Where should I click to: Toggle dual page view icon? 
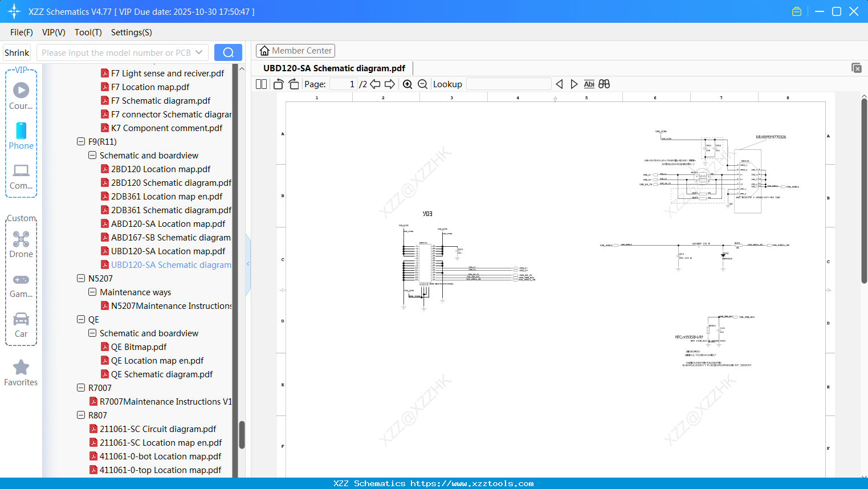262,84
